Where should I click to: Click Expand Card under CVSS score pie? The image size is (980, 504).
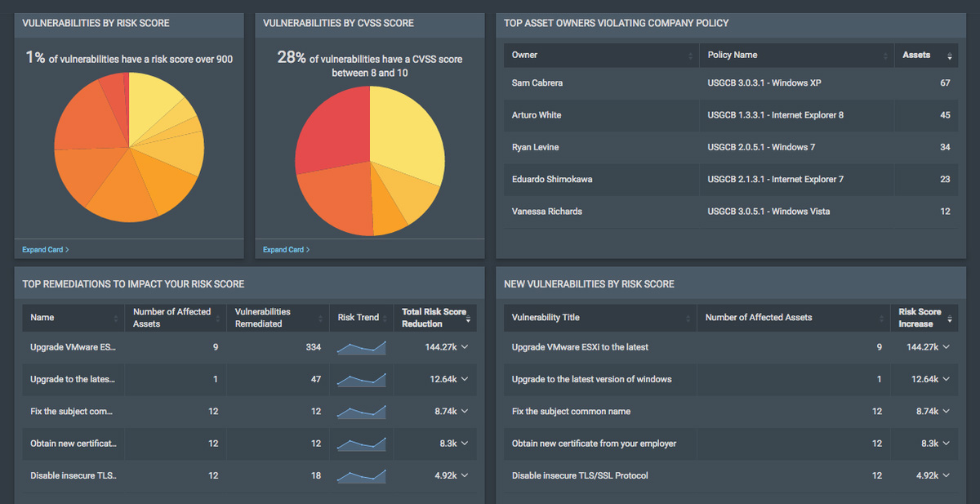pyautogui.click(x=286, y=249)
